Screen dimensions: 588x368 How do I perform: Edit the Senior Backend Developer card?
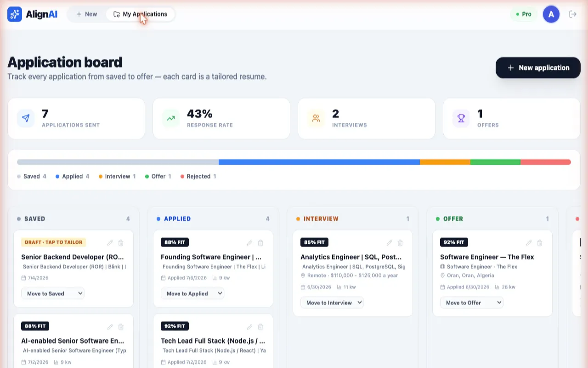[x=110, y=243]
